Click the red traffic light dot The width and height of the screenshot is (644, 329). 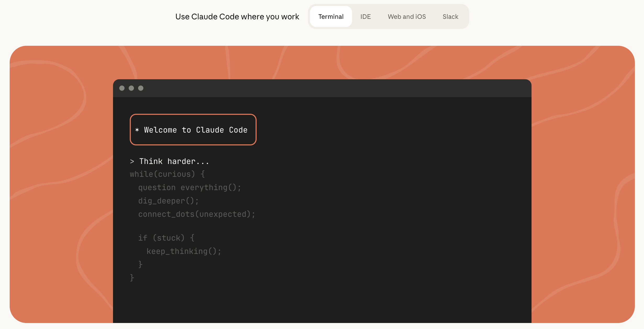coord(122,88)
